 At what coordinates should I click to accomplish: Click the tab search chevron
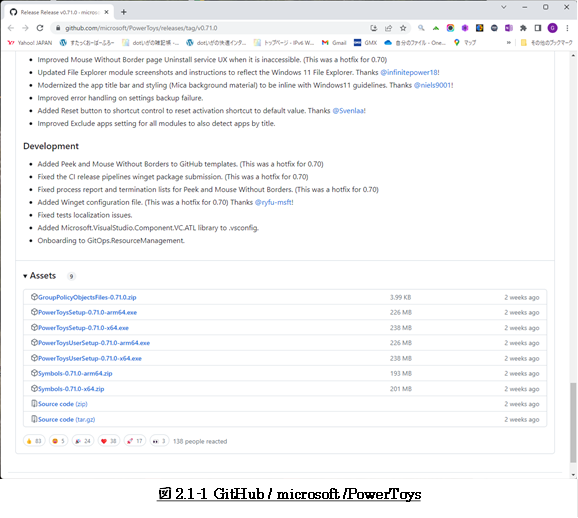tap(504, 7)
